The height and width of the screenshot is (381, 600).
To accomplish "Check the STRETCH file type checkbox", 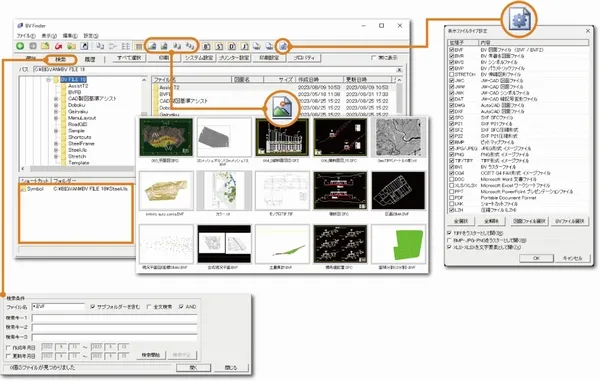I will [x=452, y=74].
